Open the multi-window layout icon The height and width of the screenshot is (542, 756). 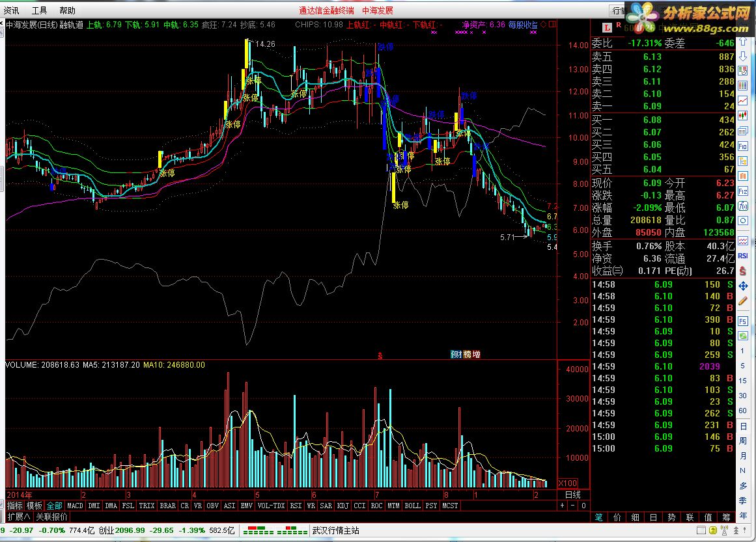[x=743, y=131]
